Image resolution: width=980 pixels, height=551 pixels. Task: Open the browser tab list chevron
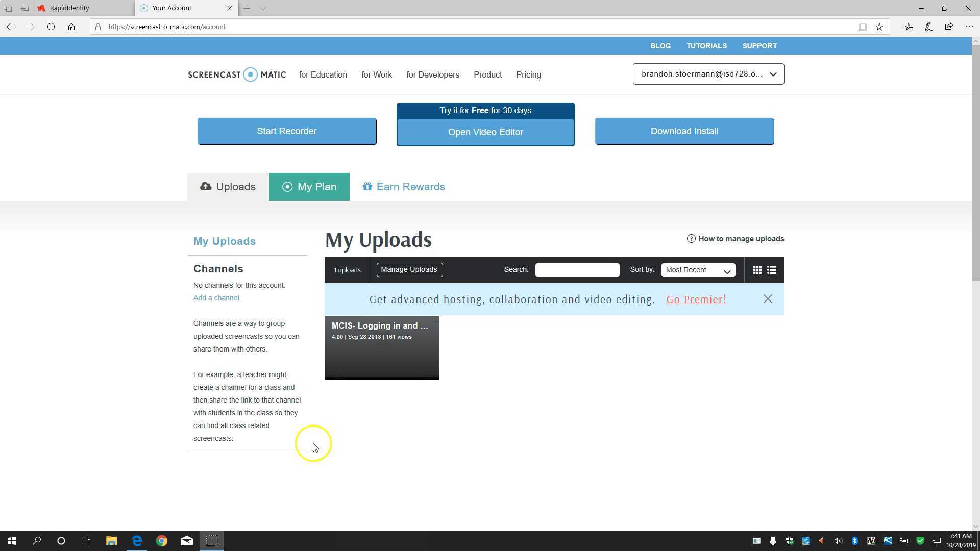263,8
